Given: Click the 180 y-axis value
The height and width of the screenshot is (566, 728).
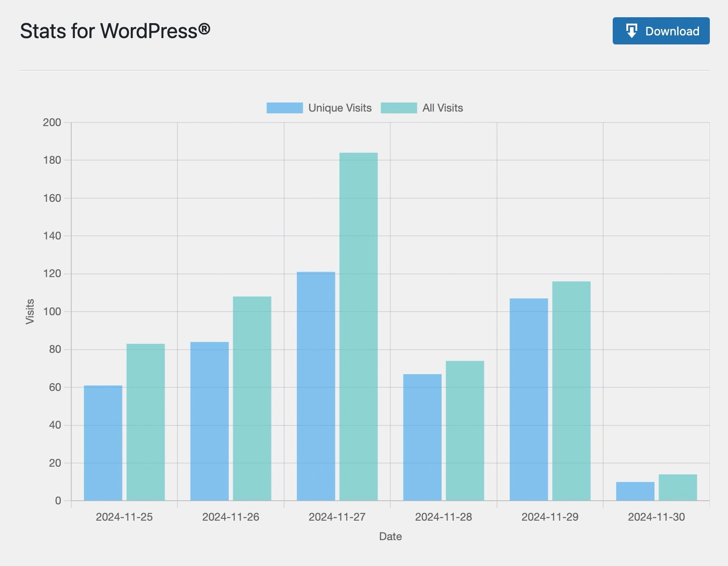Looking at the screenshot, I should 52,160.
